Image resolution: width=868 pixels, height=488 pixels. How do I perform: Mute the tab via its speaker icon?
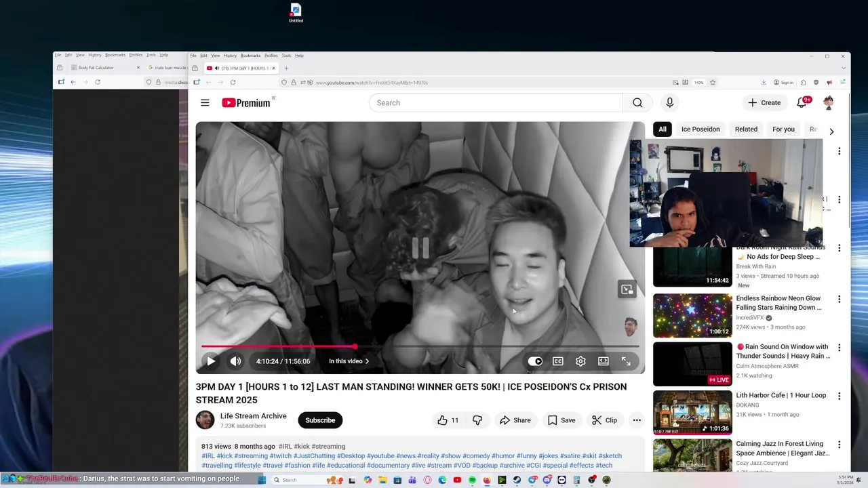click(x=217, y=68)
